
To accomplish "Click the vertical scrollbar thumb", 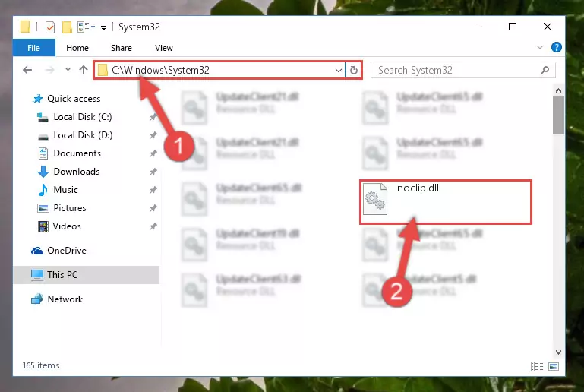I will click(558, 115).
